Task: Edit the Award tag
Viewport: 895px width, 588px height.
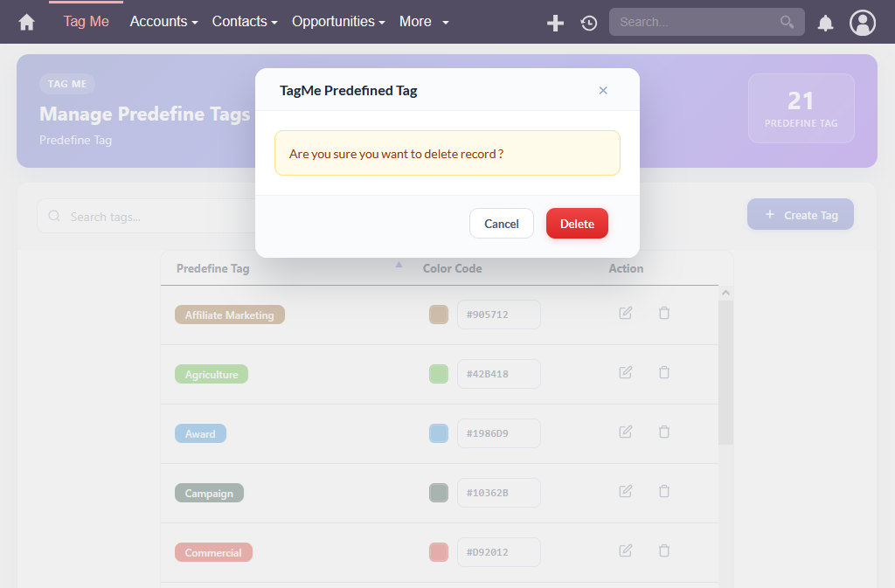Action: tap(626, 432)
